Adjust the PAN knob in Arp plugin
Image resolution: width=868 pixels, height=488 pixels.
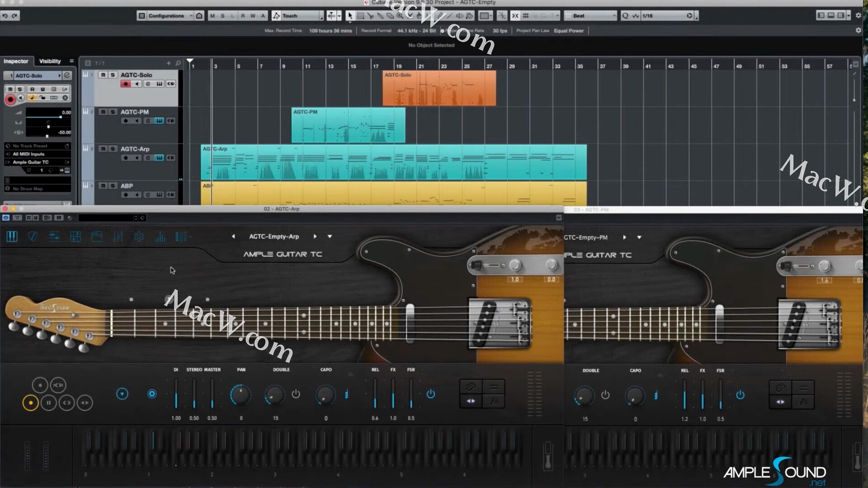[x=240, y=395]
